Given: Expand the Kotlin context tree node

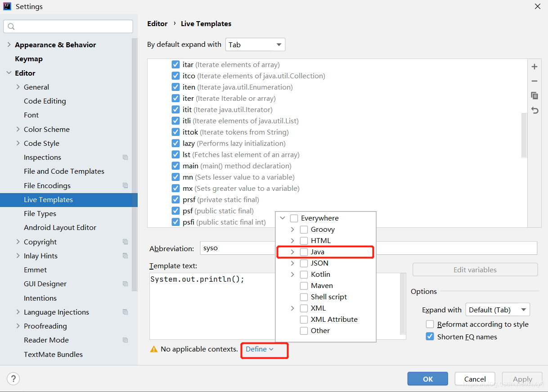Looking at the screenshot, I should 292,274.
